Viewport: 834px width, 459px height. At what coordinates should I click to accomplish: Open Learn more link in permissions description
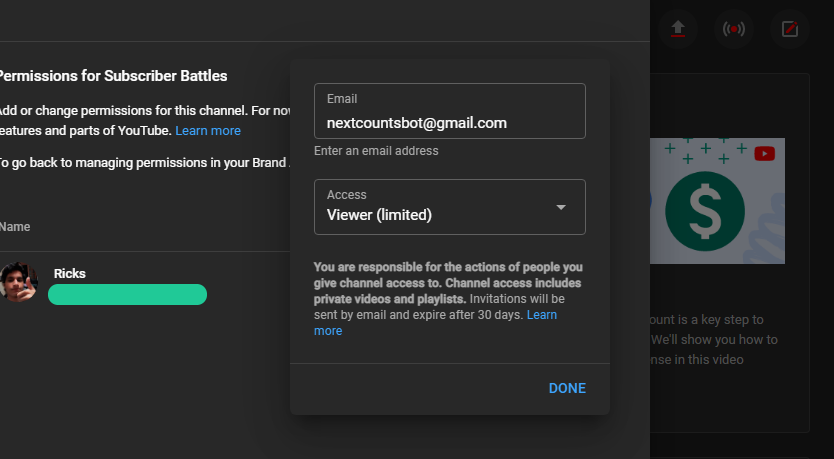(x=208, y=131)
